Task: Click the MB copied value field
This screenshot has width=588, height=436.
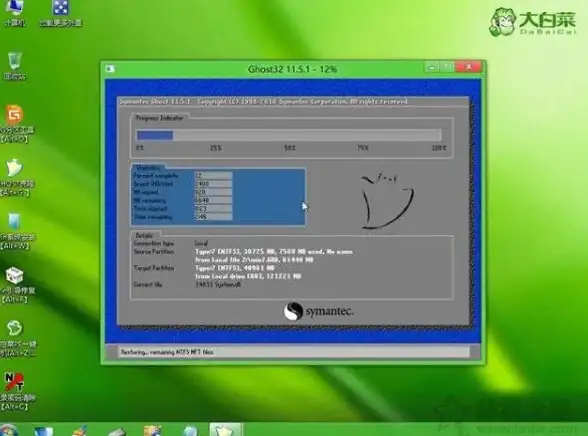Action: coord(213,192)
